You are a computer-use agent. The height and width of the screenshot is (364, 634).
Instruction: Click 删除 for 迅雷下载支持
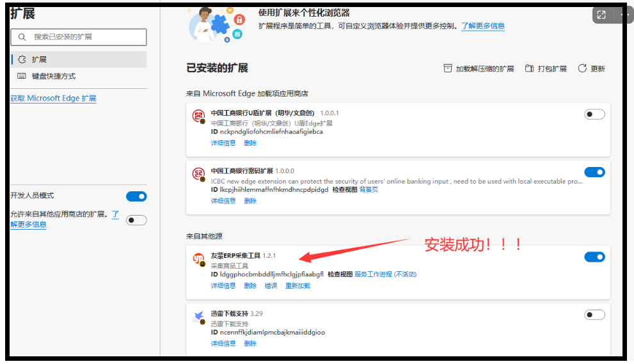[250, 344]
